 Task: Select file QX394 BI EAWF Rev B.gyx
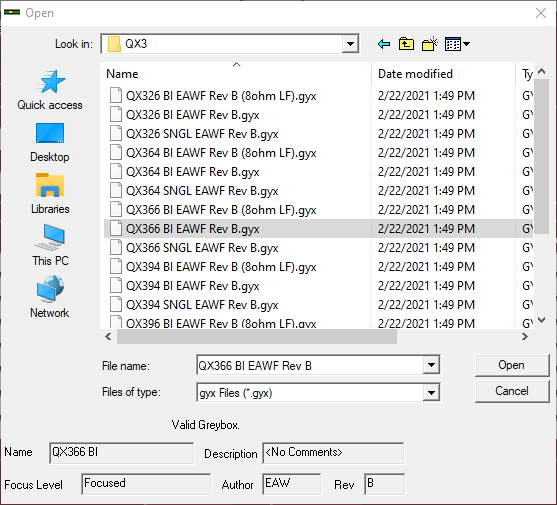tap(193, 286)
